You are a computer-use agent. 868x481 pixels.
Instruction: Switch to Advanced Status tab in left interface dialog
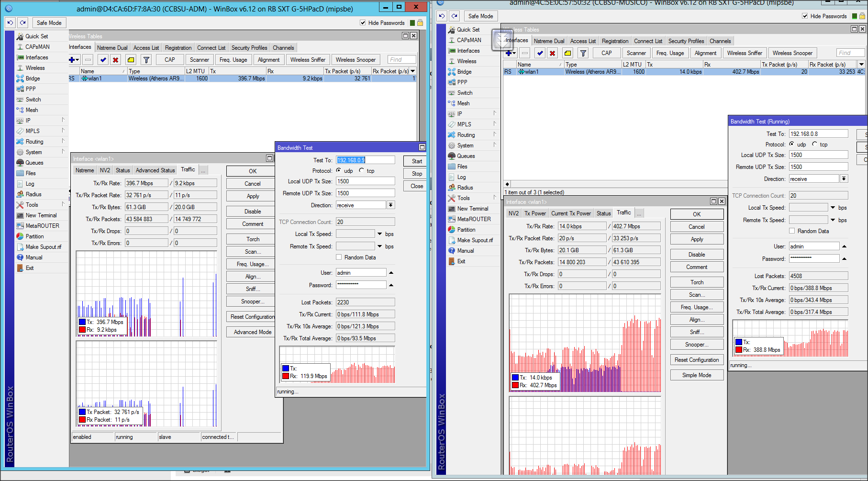[155, 170]
